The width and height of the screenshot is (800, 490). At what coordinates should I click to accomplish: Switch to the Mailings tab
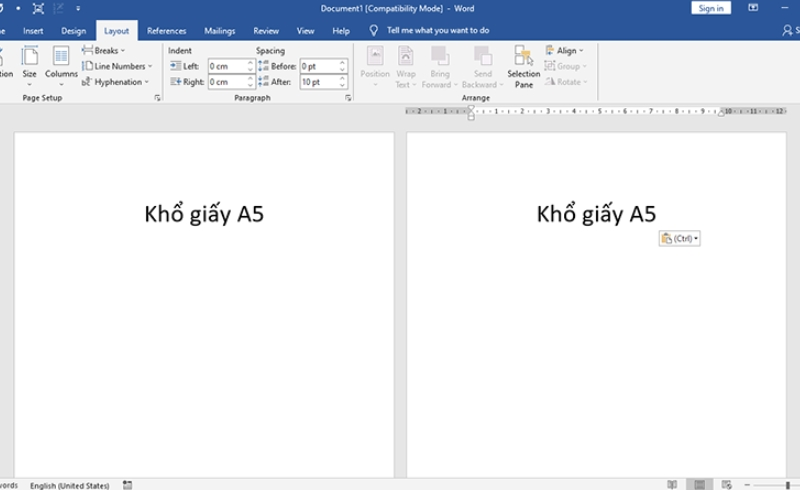point(219,31)
